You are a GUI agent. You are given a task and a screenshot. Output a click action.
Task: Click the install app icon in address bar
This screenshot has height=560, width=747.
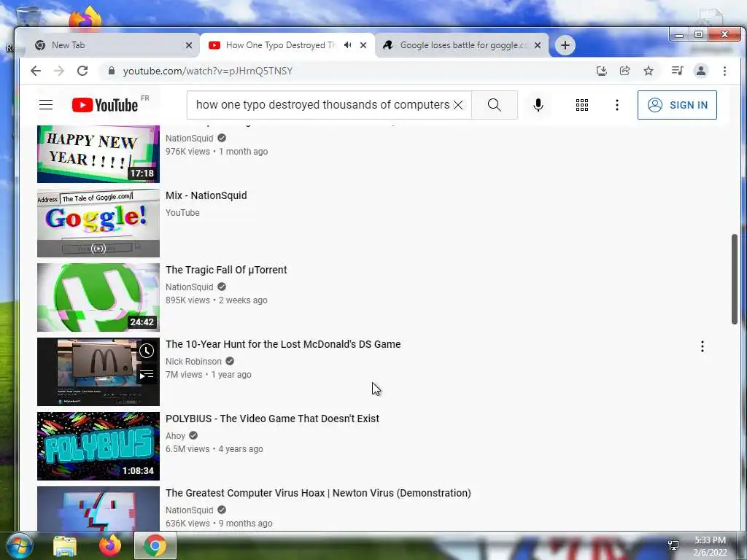pos(602,71)
